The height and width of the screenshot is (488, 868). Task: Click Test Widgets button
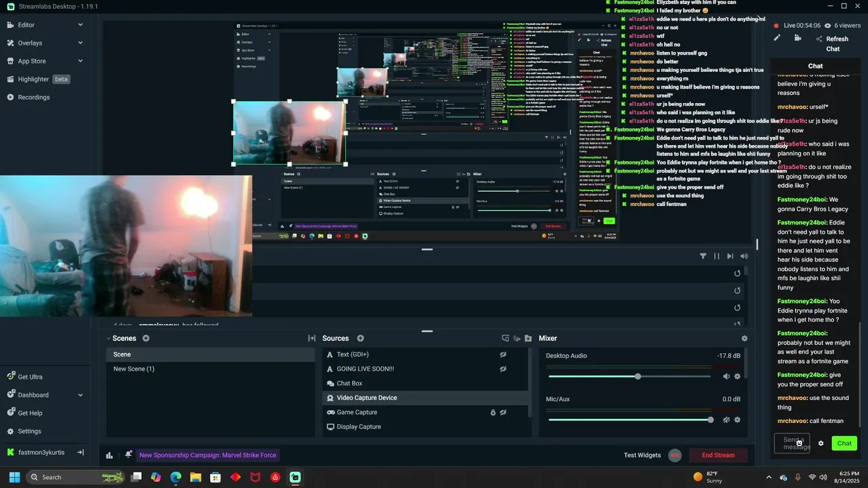(642, 455)
